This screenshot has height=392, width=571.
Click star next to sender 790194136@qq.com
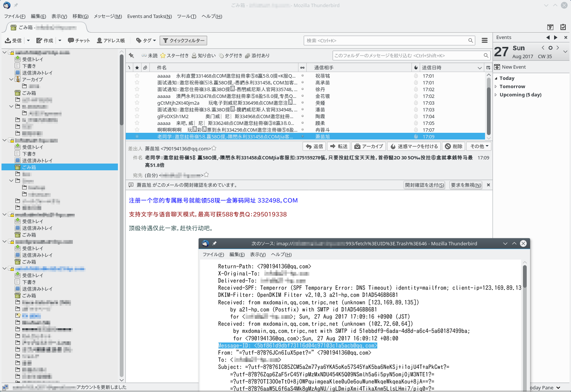point(214,148)
